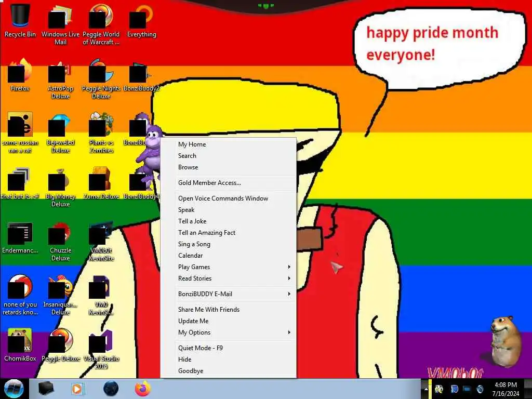Image resolution: width=532 pixels, height=399 pixels.
Task: Select the Bejeweled Deluxe desktop icon
Action: click(60, 132)
